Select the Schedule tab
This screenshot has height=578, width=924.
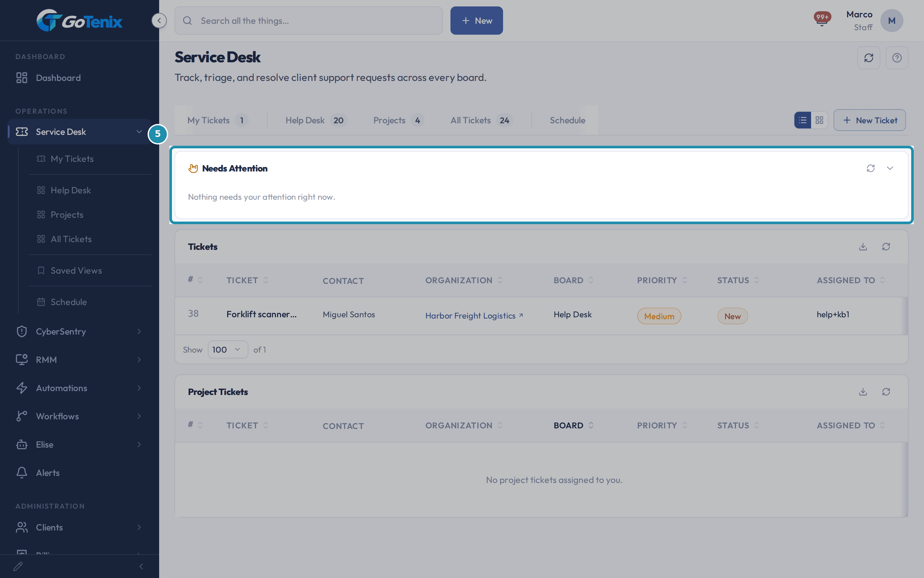click(x=567, y=120)
